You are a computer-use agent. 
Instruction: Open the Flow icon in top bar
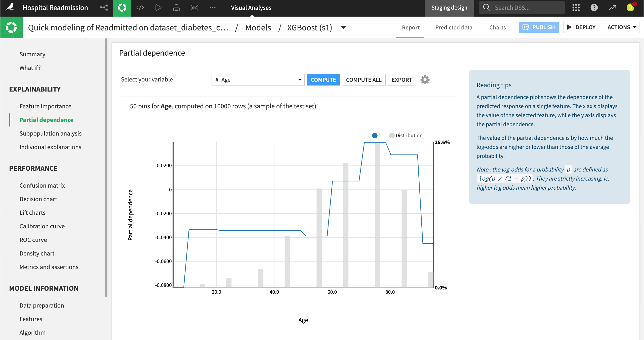[104, 8]
